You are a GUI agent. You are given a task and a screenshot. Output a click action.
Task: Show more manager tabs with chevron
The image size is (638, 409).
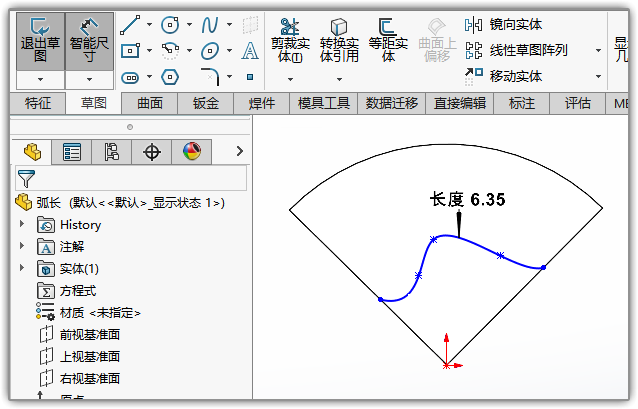point(240,151)
